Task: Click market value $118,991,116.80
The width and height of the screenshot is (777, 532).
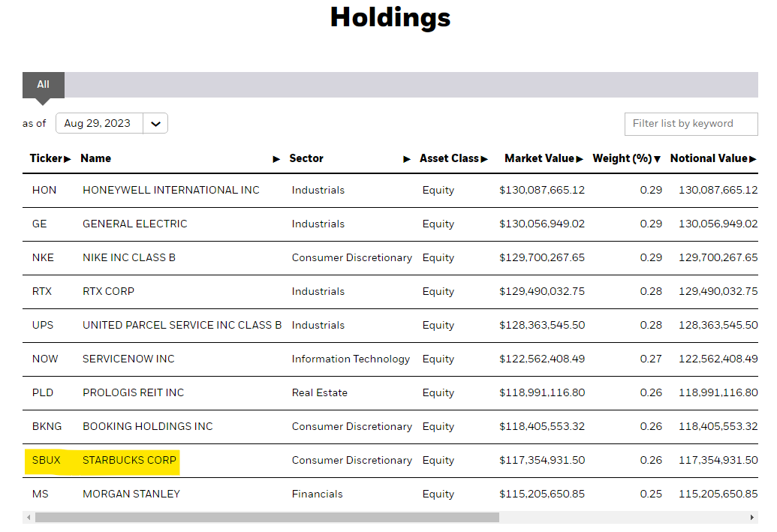Action: pos(541,392)
